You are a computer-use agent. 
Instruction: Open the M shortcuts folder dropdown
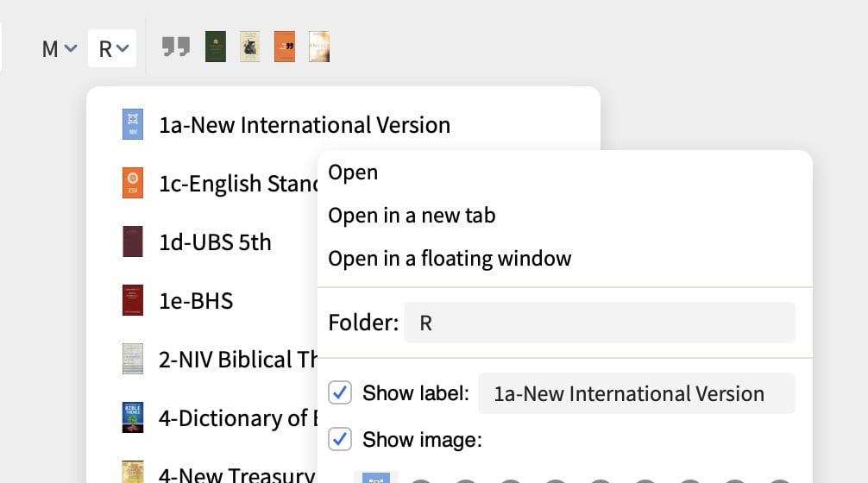(x=59, y=48)
